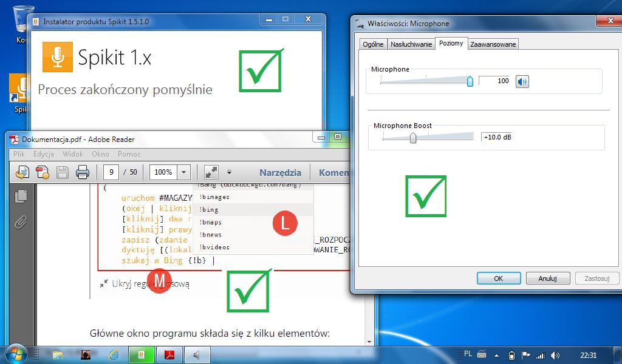
Task: Click the read mode arrows icon in Adobe Reader
Action: pos(211,172)
